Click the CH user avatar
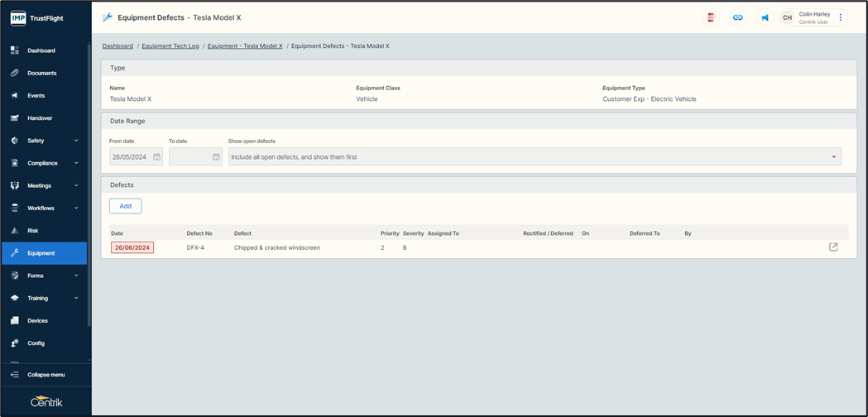This screenshot has width=868, height=417. coord(787,17)
